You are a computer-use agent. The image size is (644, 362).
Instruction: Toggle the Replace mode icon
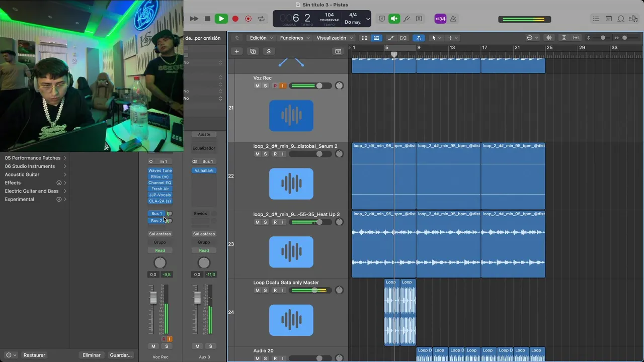click(382, 19)
